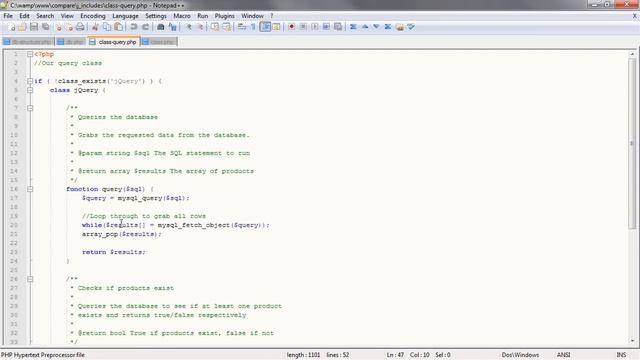Image resolution: width=640 pixels, height=360 pixels.
Task: Run macro multiple times icon
Action: [x=326, y=27]
